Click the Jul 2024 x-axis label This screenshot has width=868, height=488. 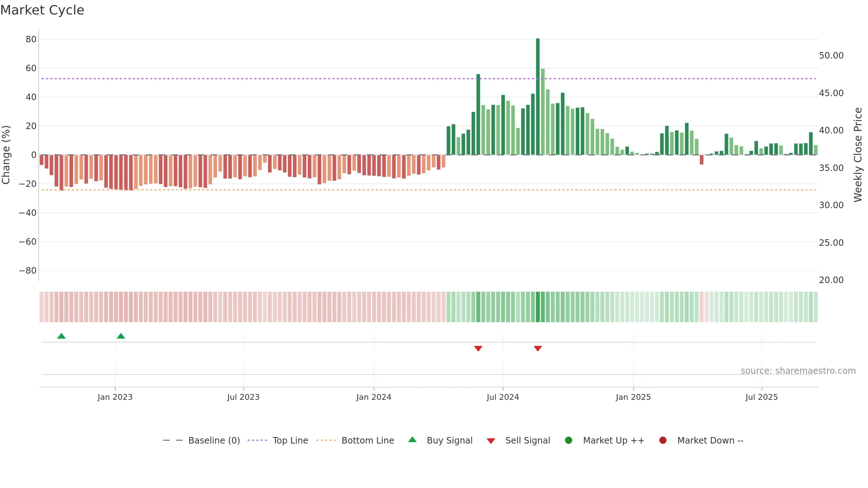503,397
